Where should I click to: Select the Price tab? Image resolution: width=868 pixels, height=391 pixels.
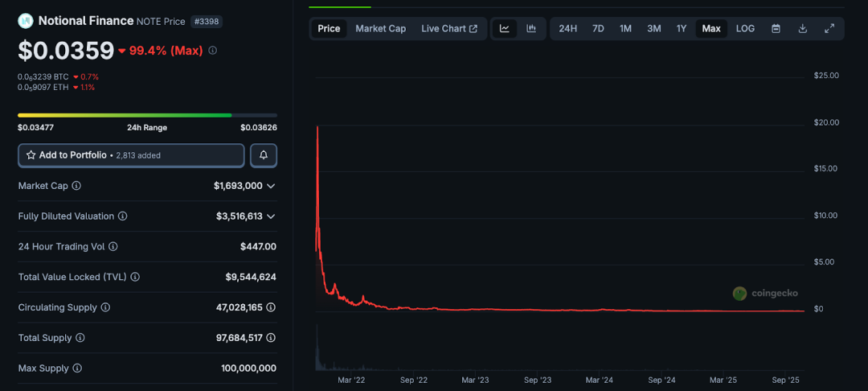point(329,29)
